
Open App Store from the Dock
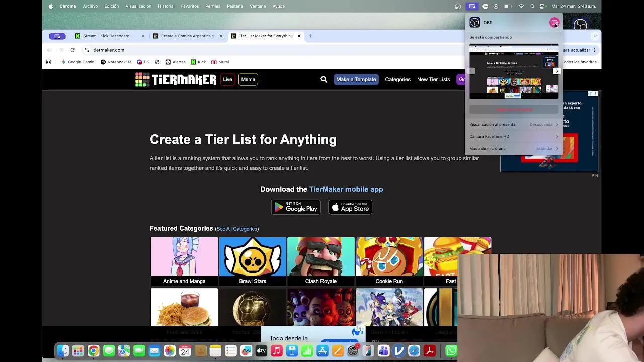322,351
